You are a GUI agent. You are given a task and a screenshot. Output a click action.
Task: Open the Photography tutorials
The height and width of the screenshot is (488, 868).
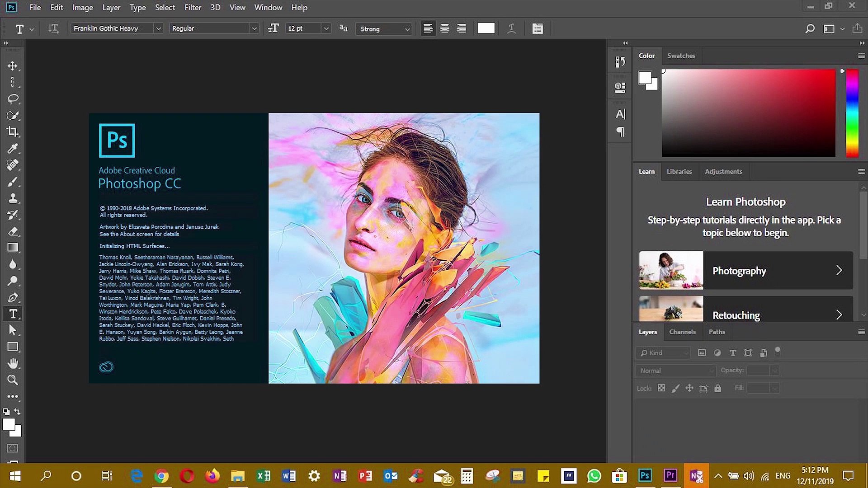[x=746, y=270]
